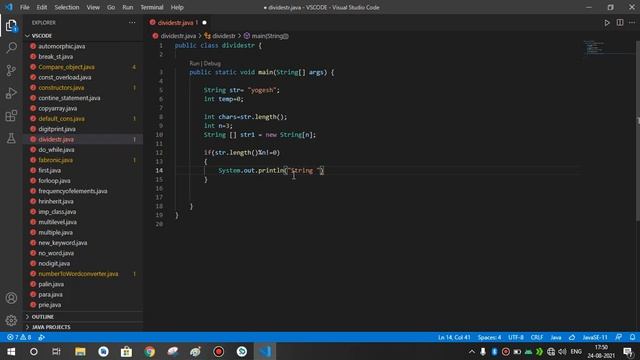Open Cortana search circle on taskbar
The width and height of the screenshot is (640, 360).
[x=34, y=351]
